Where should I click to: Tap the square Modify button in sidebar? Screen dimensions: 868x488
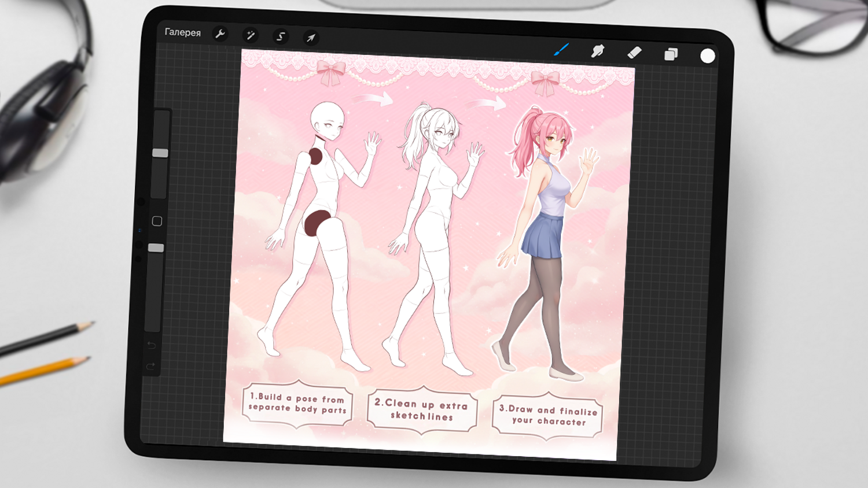pyautogui.click(x=157, y=221)
